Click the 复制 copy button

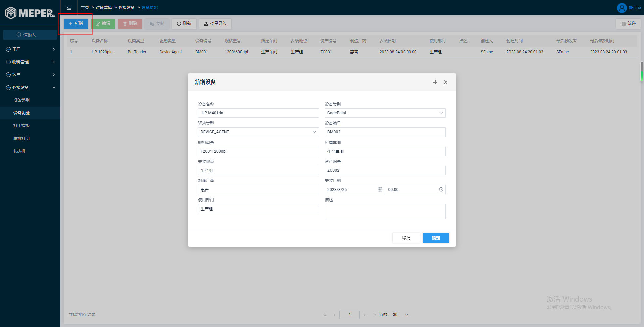[157, 23]
